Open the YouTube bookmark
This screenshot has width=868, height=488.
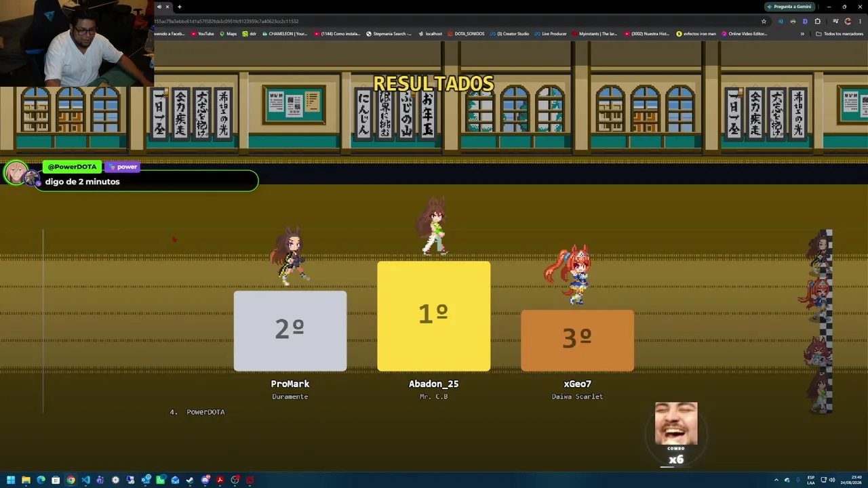[203, 34]
